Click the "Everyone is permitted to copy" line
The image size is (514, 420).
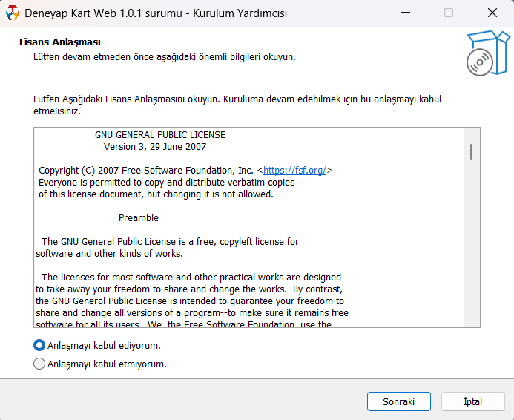coord(167,183)
